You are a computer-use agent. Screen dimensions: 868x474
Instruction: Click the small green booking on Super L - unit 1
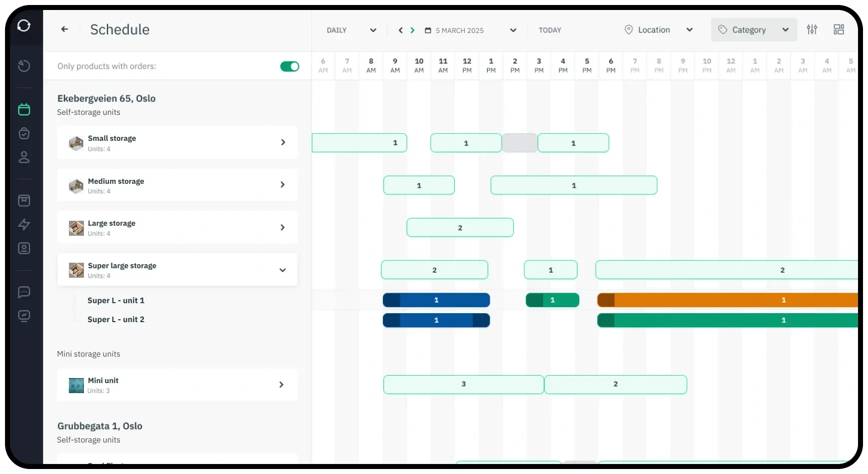pos(552,300)
